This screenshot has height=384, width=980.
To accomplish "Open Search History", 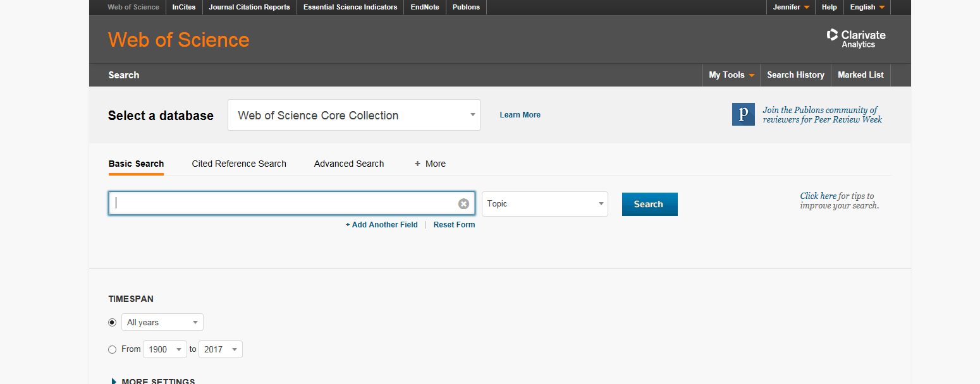I will 795,75.
